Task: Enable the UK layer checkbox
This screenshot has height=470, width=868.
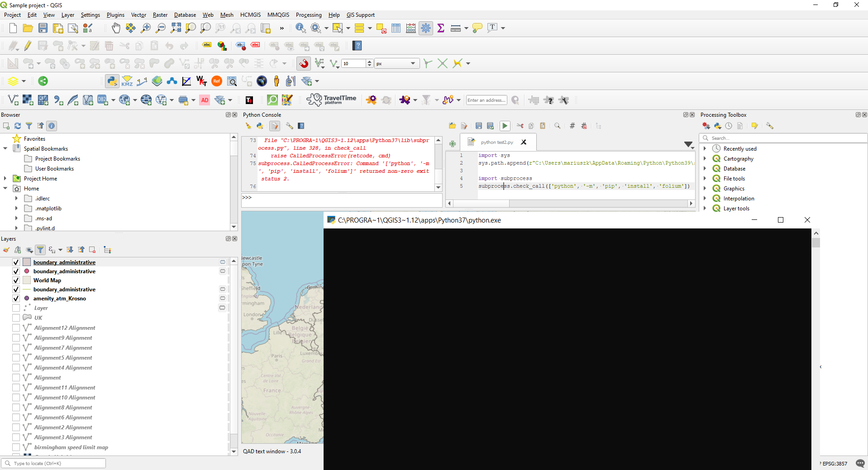Action: click(x=16, y=318)
